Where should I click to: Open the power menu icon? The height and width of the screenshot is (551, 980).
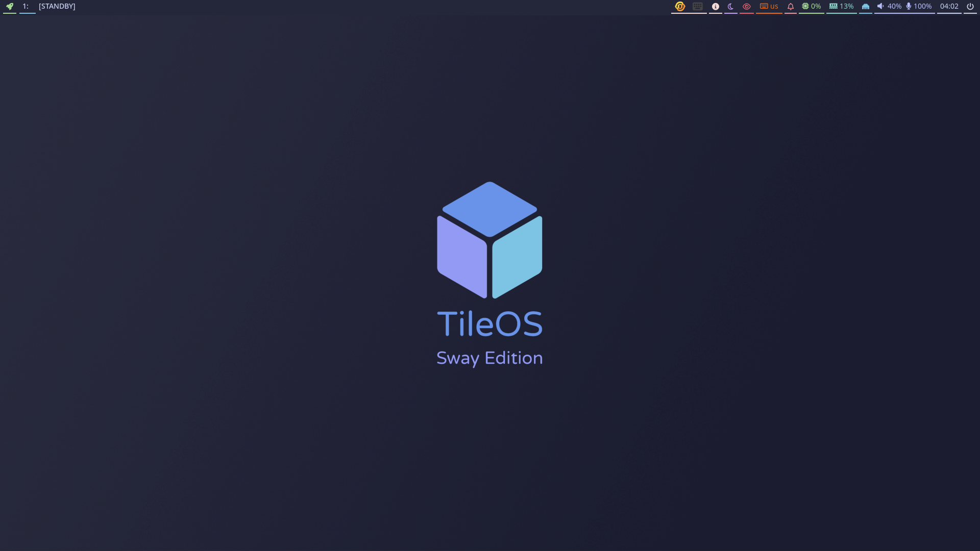coord(970,7)
